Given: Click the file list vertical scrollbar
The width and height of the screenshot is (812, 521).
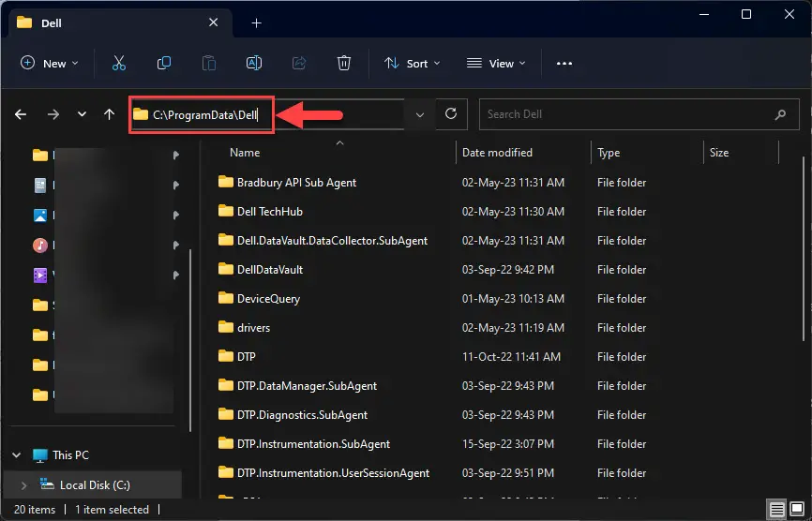Looking at the screenshot, I should tap(804, 248).
